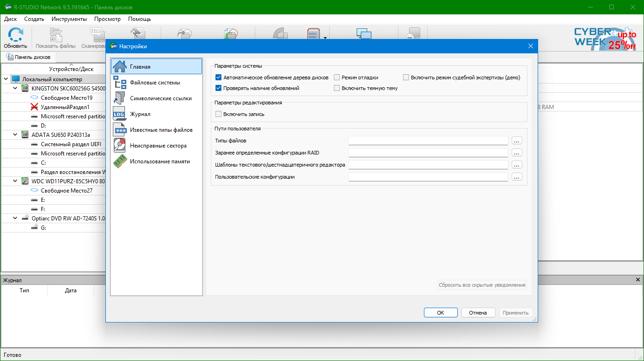This screenshot has width=644, height=361.
Task: Open Символические ссылки settings section
Action: click(120, 98)
